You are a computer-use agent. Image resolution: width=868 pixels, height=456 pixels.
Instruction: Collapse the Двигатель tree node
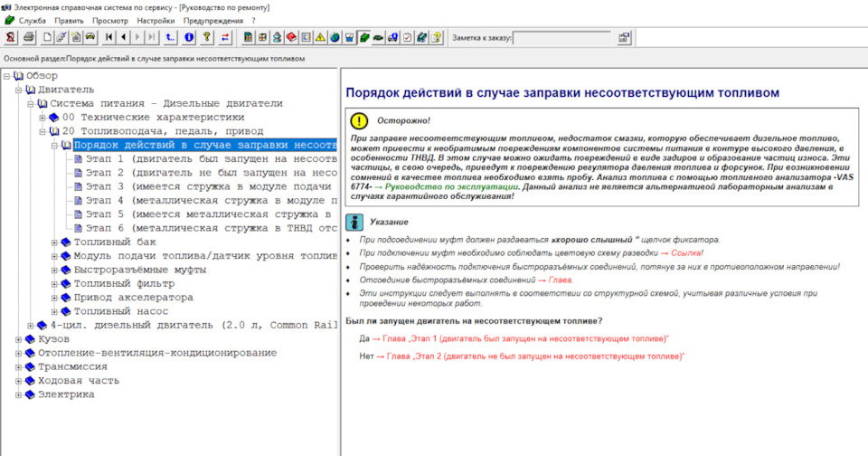click(x=18, y=90)
